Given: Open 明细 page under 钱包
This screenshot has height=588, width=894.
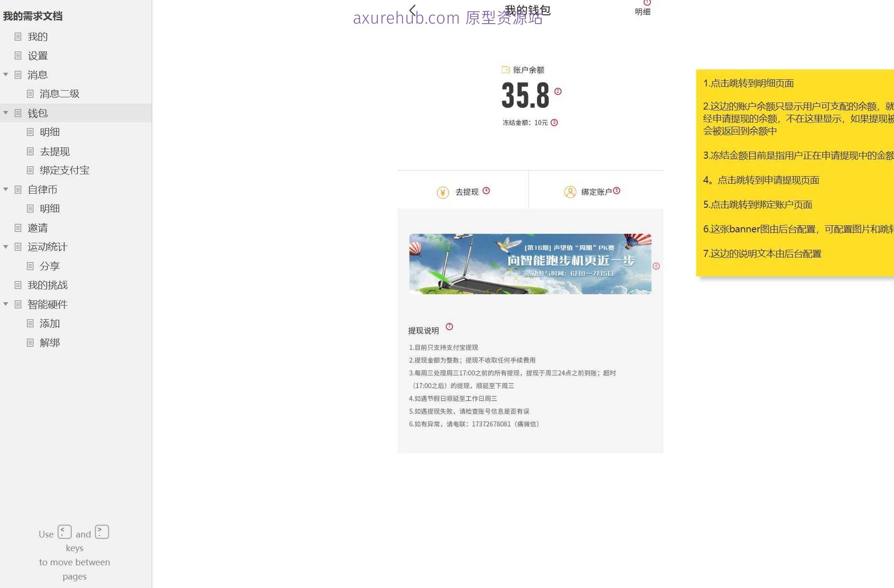Looking at the screenshot, I should click(x=50, y=132).
